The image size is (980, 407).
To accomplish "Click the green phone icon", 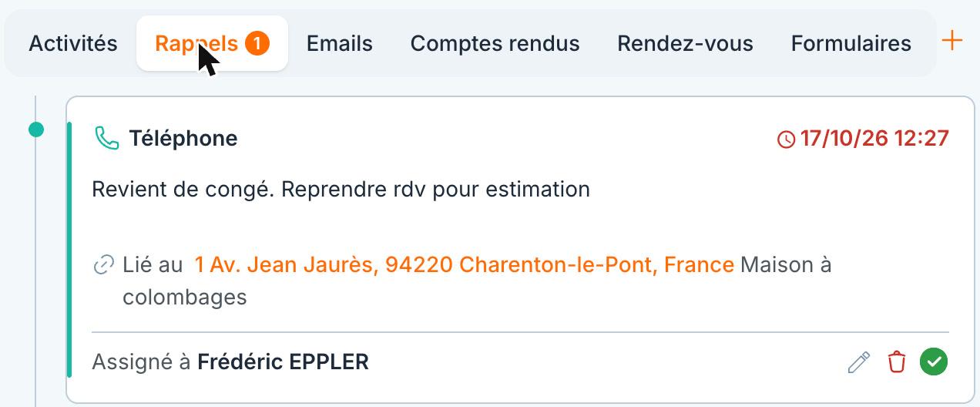I will [106, 139].
